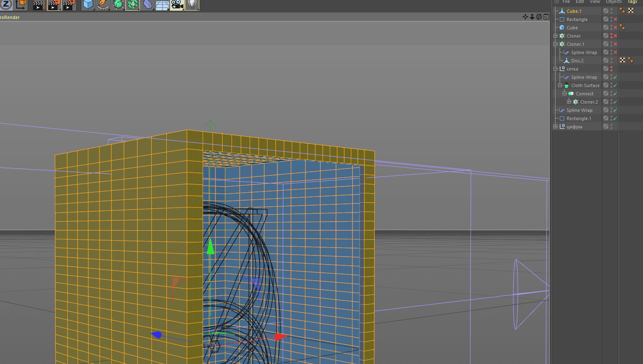Click the viewport move-camera icon

[x=525, y=17]
